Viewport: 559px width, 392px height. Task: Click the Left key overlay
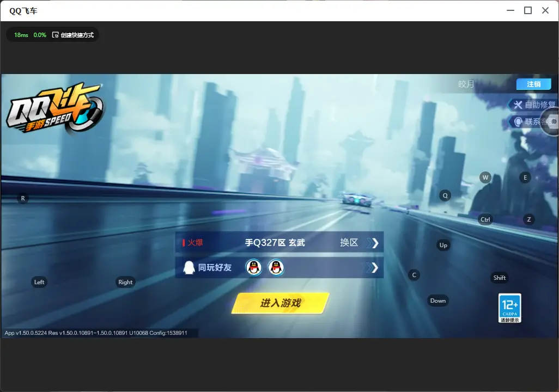(39, 282)
